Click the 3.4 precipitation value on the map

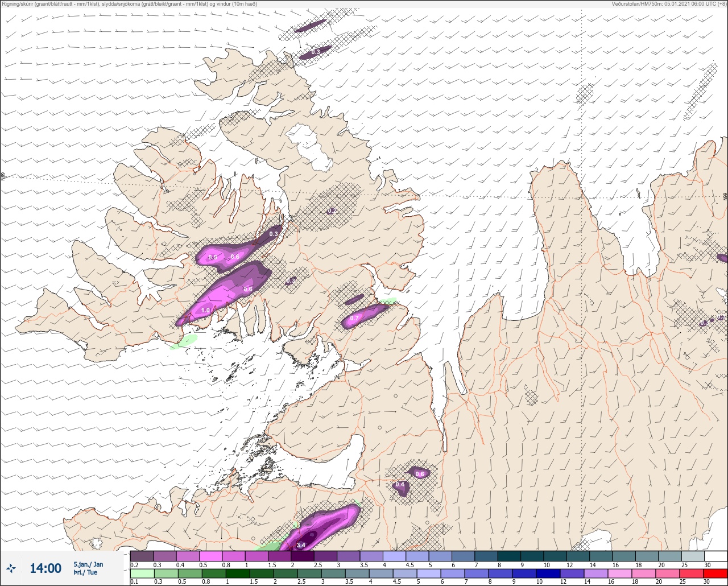tap(301, 545)
